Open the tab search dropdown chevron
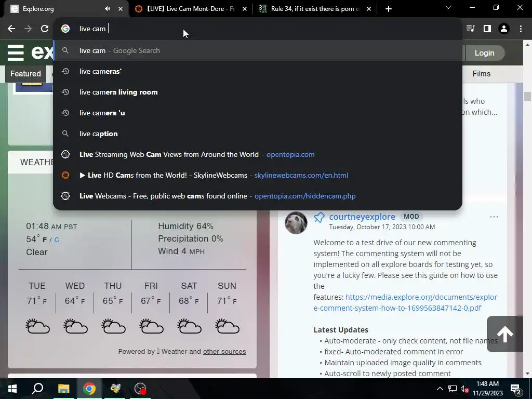This screenshot has height=399, width=532. coord(448,7)
